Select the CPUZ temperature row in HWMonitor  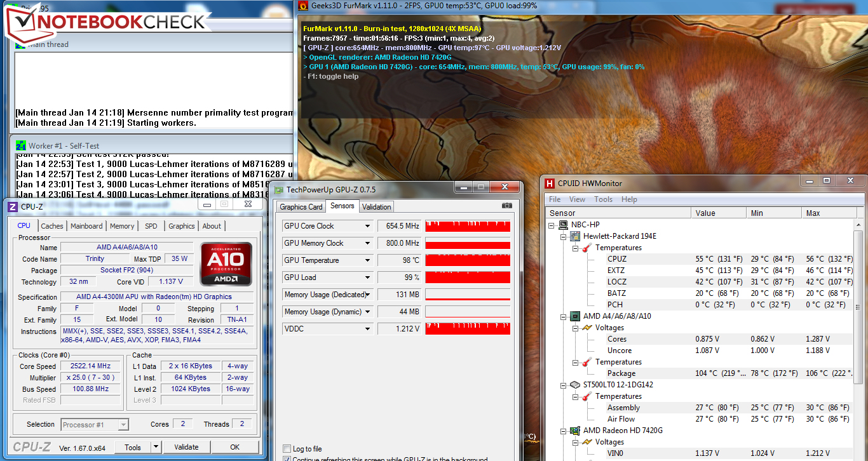pyautogui.click(x=700, y=259)
